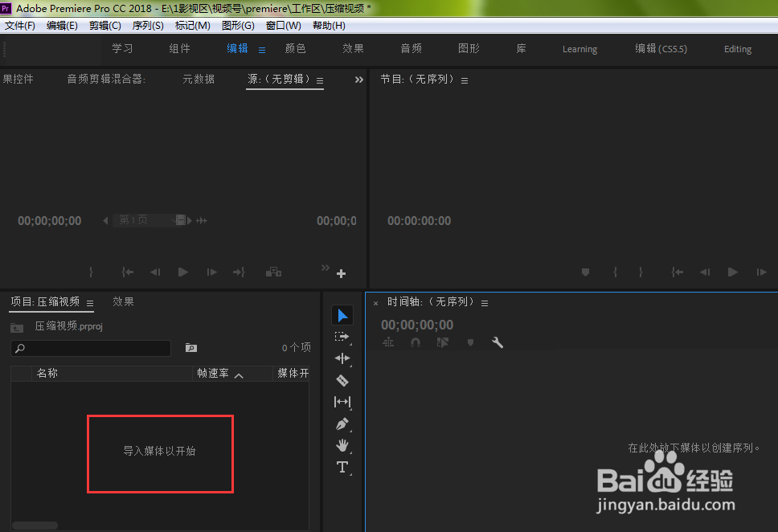Switch to the 组件 workspace
Image resolution: width=778 pixels, height=532 pixels.
pos(179,49)
